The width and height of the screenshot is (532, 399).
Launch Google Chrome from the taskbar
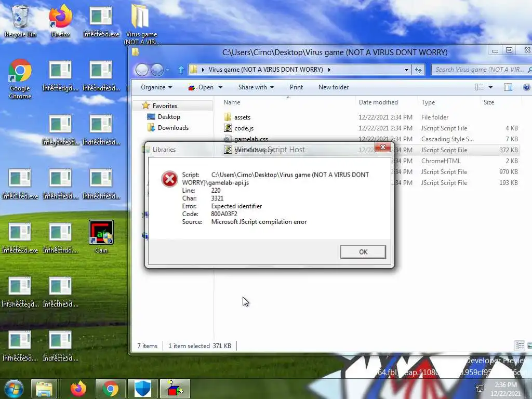point(110,389)
